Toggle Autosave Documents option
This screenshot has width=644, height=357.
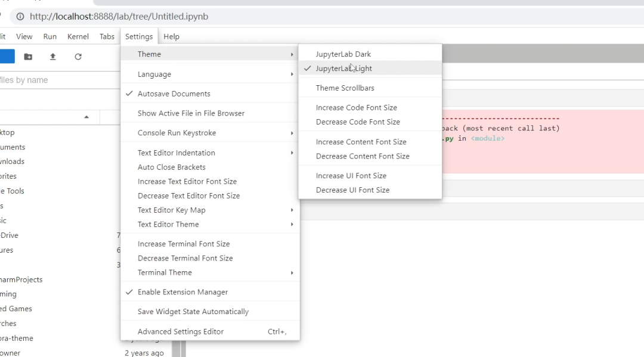(x=210, y=94)
